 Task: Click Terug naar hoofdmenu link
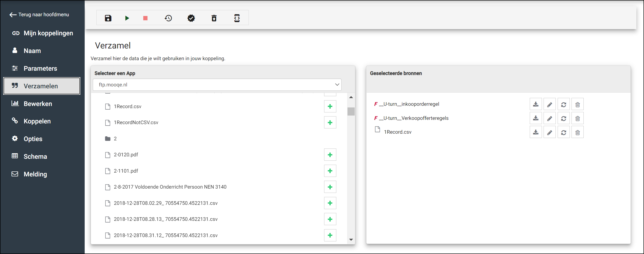pyautogui.click(x=40, y=15)
